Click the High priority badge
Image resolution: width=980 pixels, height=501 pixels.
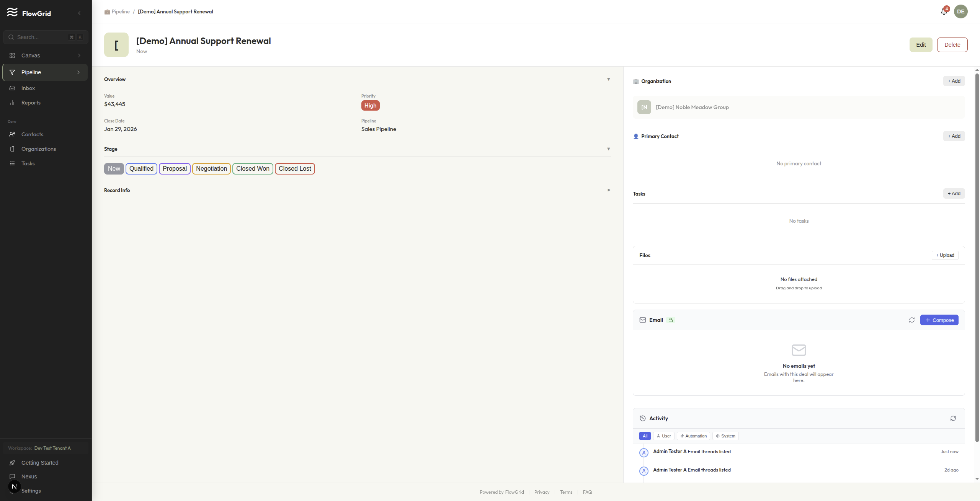point(370,106)
